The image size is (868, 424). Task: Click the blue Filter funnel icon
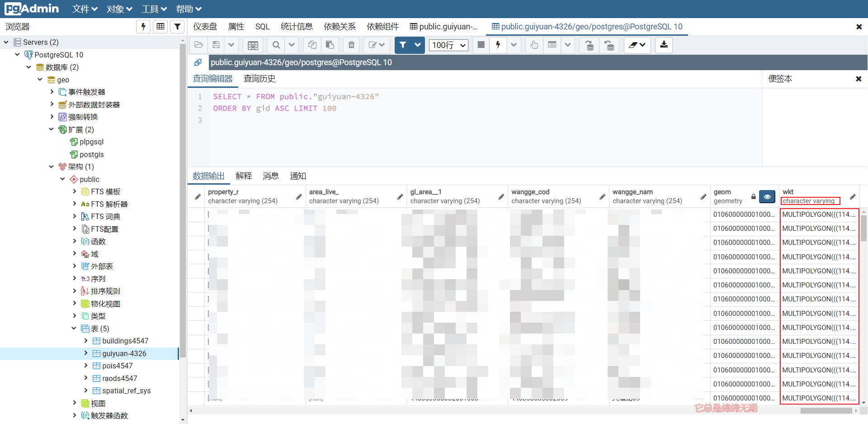tap(402, 45)
